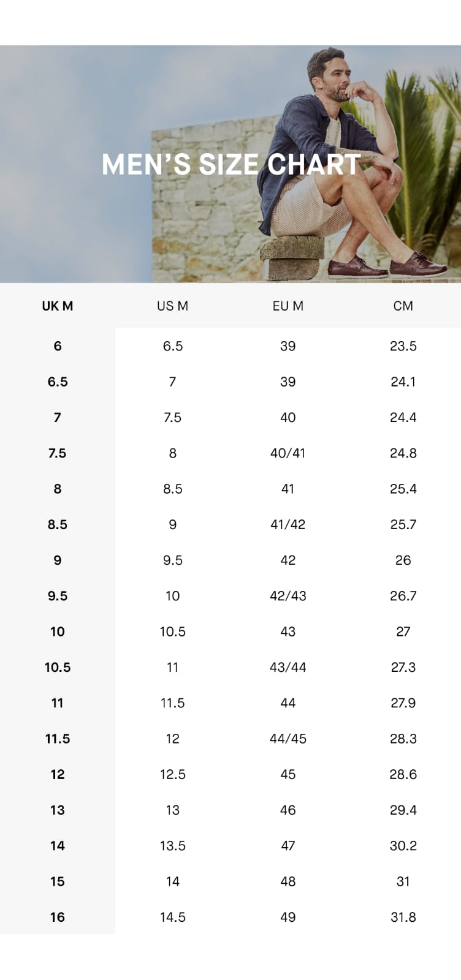The height and width of the screenshot is (980, 461).
Task: Click the 26.7 CM measurement cell
Action: click(403, 596)
